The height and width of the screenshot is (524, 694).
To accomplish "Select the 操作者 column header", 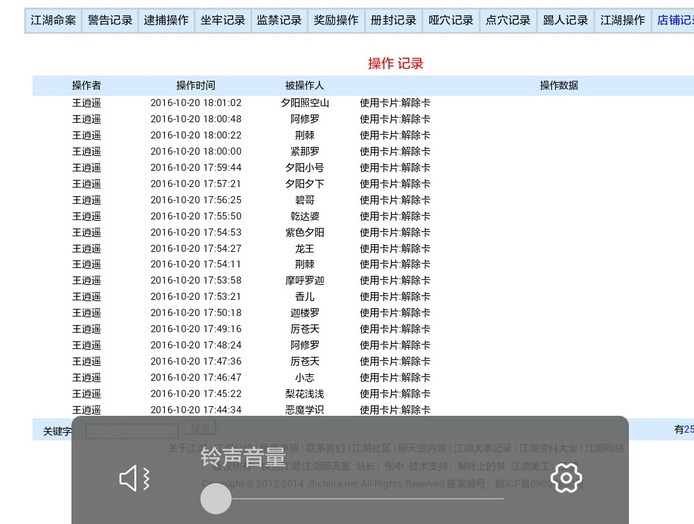I will click(86, 85).
